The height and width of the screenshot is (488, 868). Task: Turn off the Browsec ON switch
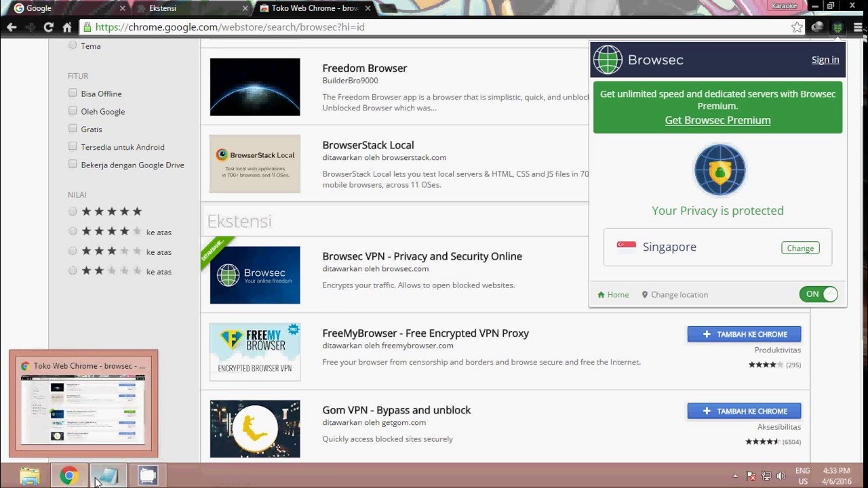[818, 294]
